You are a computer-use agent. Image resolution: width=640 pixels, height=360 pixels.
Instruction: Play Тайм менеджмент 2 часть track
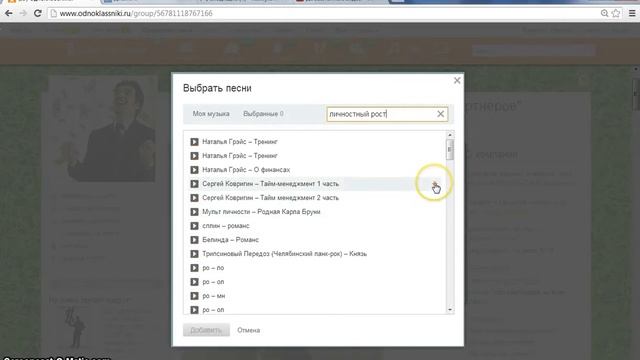point(194,198)
